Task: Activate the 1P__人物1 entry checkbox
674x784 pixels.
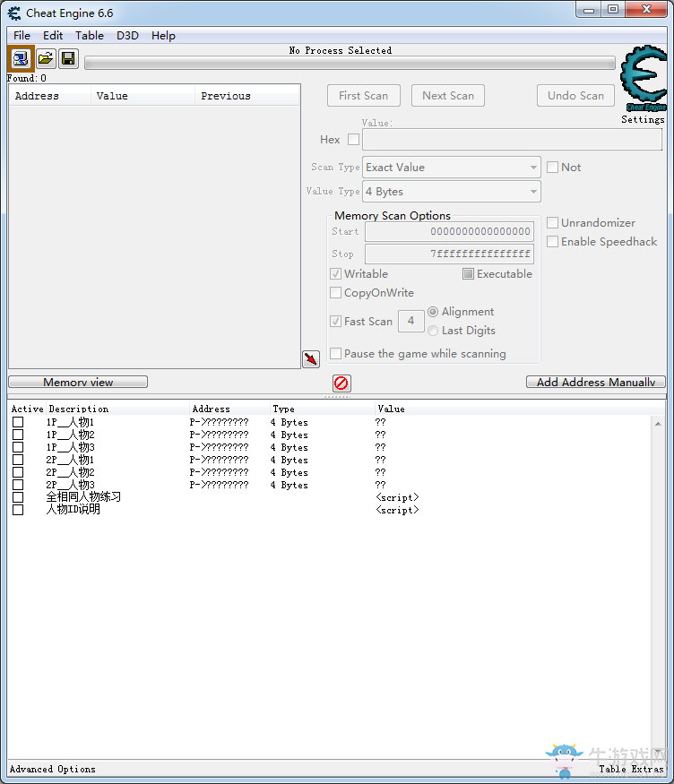Action: point(18,423)
